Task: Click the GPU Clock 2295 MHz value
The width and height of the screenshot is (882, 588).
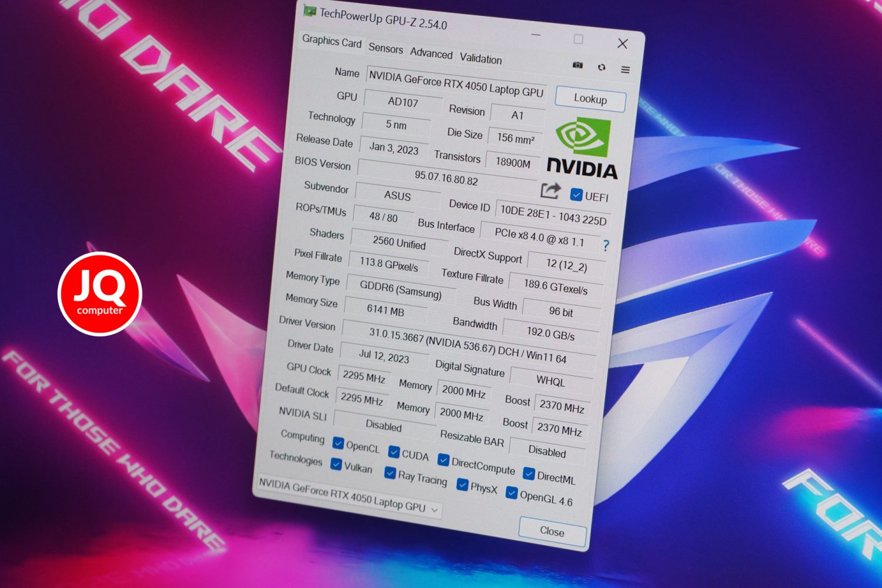Action: (x=364, y=376)
